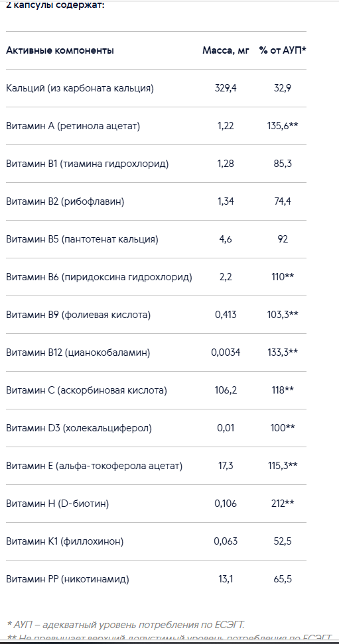Click the 106,2 mass value for Vitamin C

[226, 391]
